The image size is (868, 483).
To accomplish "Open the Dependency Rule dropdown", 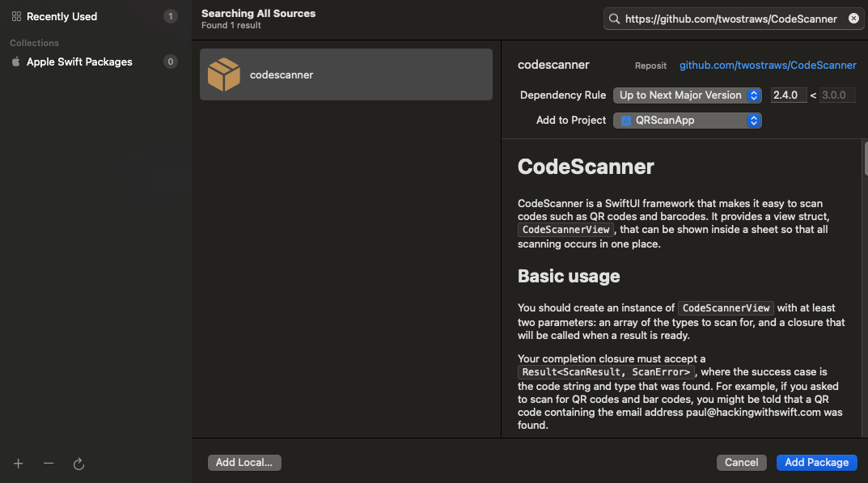I will (687, 95).
